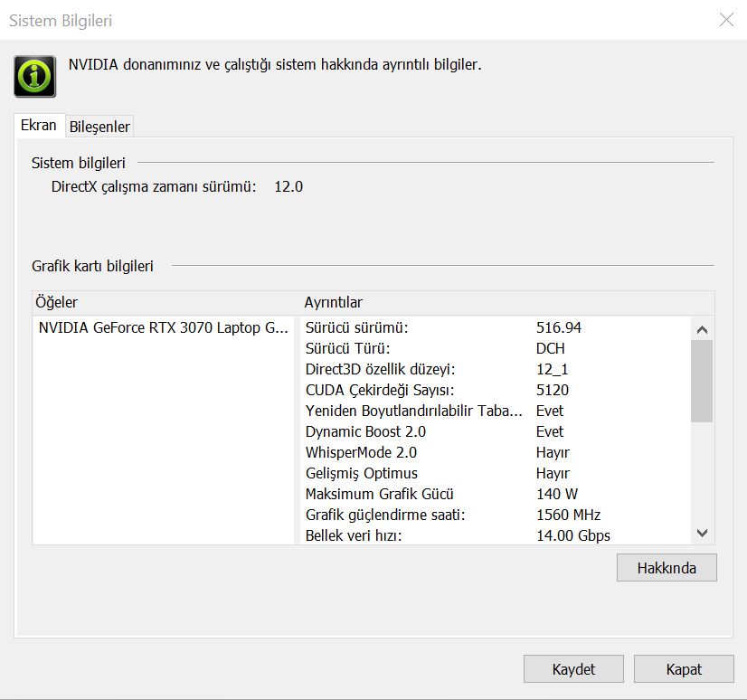Click the Grafik kartı bilgileri heading

92,266
